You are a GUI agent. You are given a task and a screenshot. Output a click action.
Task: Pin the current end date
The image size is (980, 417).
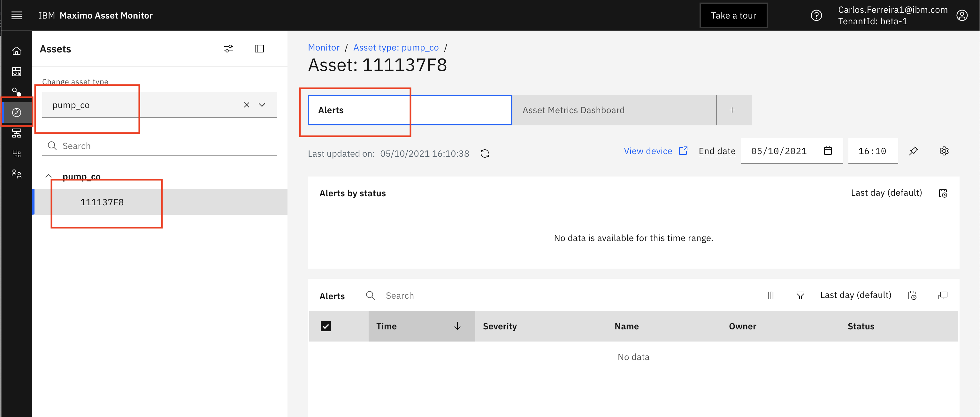tap(914, 151)
